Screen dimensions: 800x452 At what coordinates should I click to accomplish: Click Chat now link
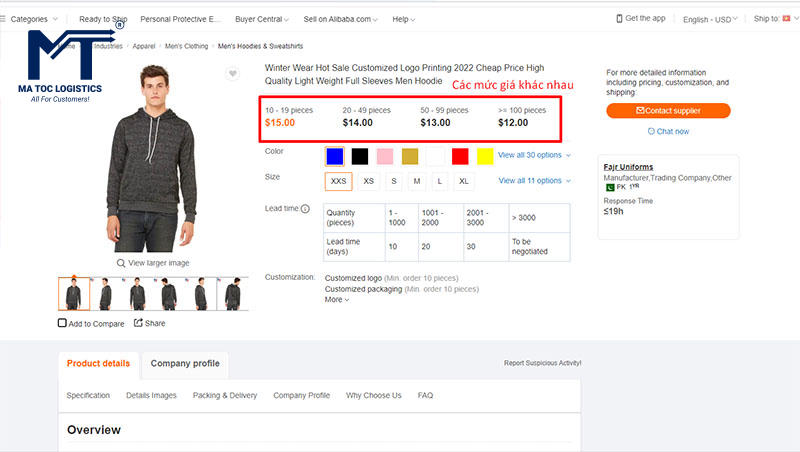[x=668, y=131]
